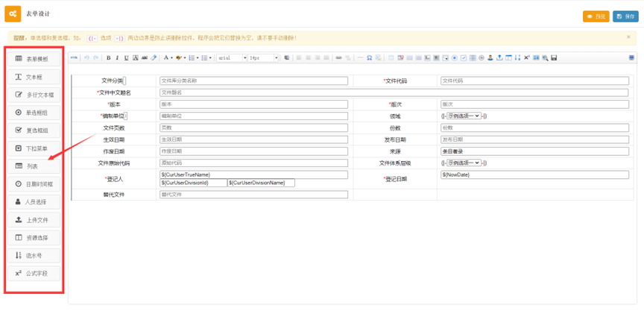The height and width of the screenshot is (314, 644).
Task: Toggle strikethrough formatting
Action: point(144,58)
